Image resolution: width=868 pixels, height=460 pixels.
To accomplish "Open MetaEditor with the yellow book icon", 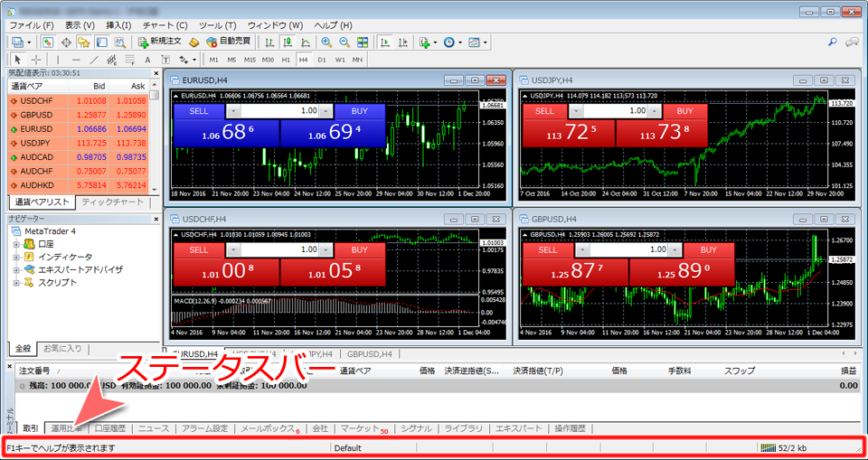I will (x=193, y=42).
